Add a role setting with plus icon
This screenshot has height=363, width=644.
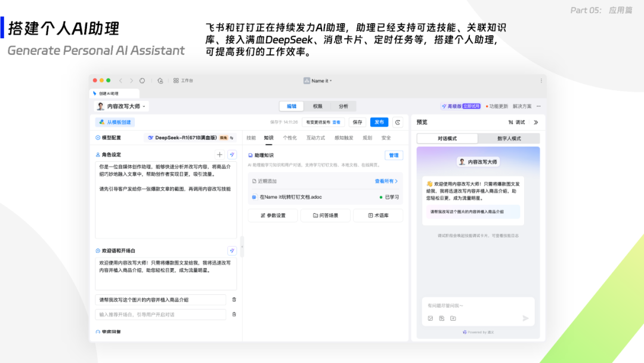point(219,155)
